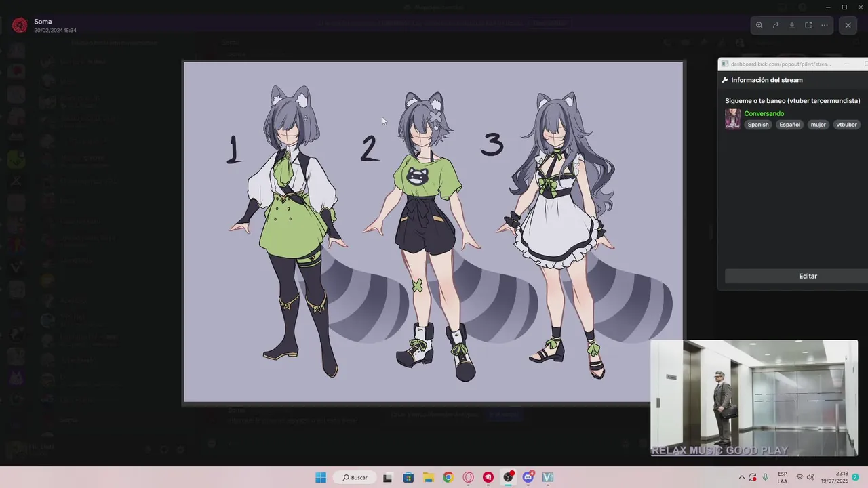Open the red app icon next to Opera

click(x=488, y=477)
